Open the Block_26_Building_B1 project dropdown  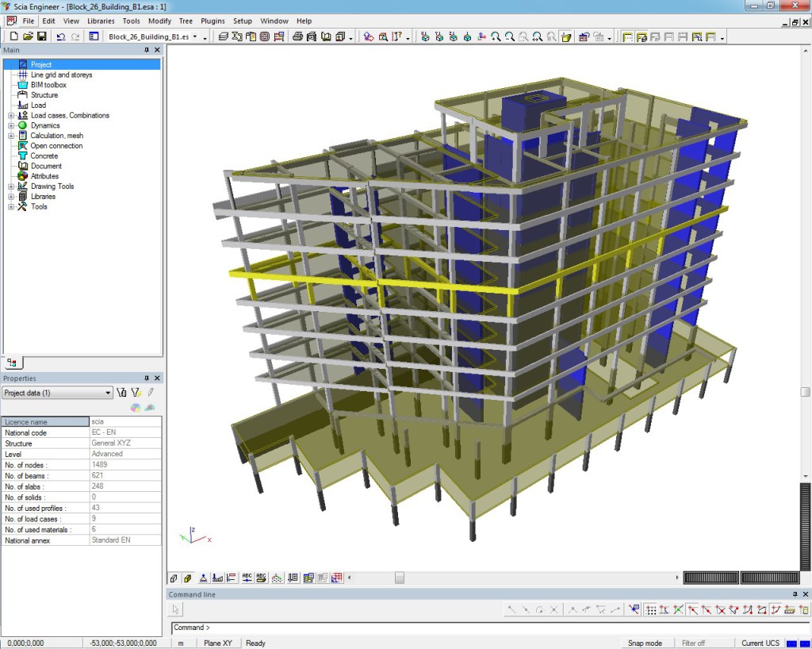(x=195, y=36)
